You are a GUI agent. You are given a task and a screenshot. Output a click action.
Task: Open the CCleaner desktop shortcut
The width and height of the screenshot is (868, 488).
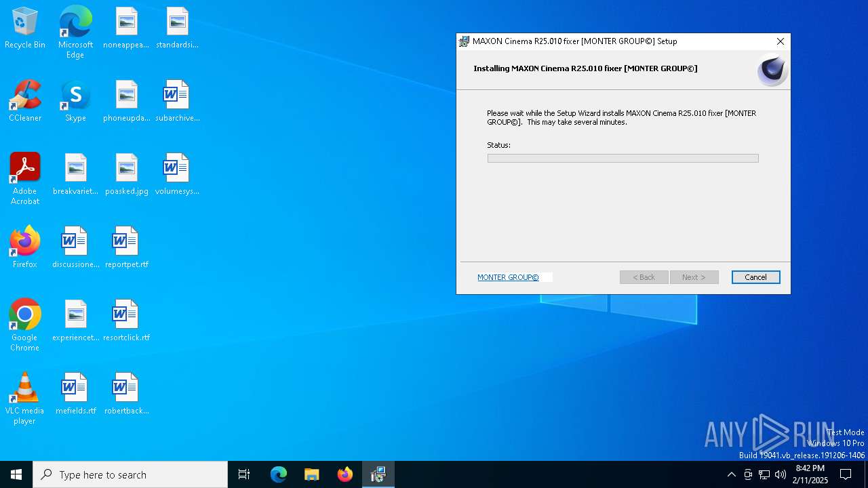[25, 102]
